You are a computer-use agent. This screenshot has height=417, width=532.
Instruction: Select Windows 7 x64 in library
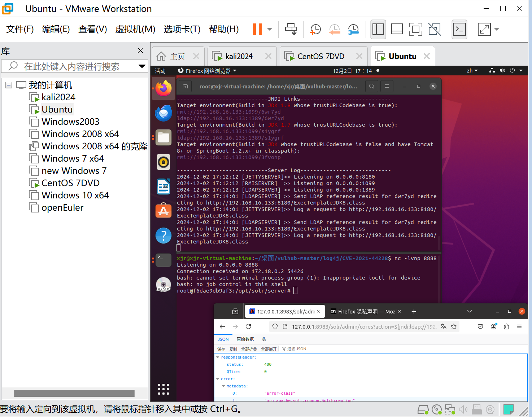coord(73,158)
